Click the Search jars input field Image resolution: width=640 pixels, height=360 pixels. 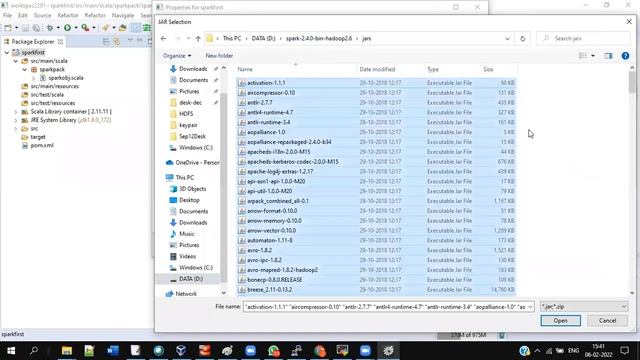pyautogui.click(x=583, y=38)
